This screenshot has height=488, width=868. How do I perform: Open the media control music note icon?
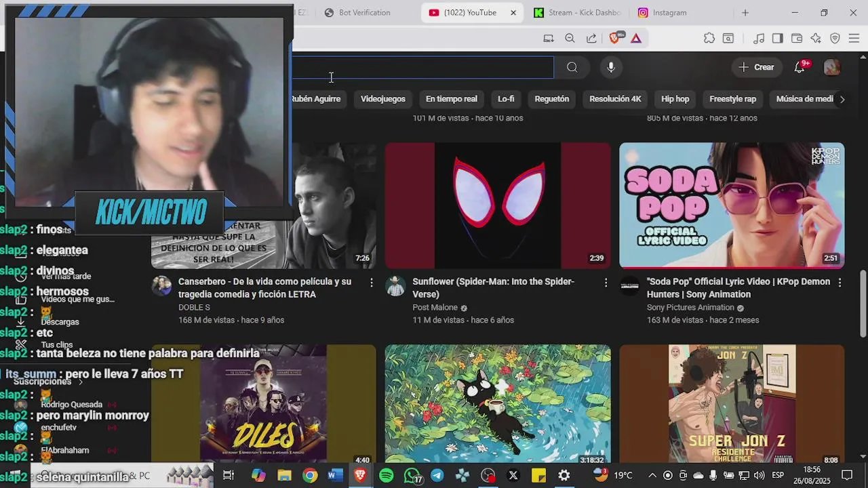point(759,39)
